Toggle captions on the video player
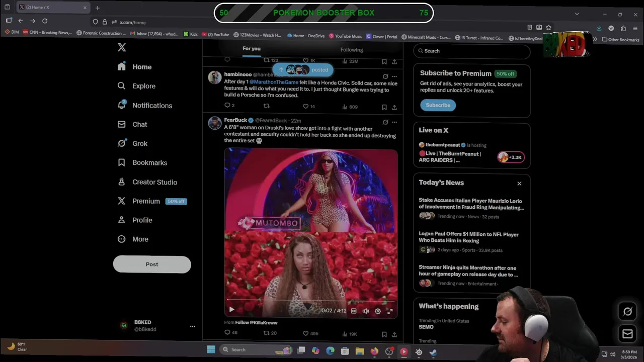This screenshot has height=362, width=644. pos(354,311)
